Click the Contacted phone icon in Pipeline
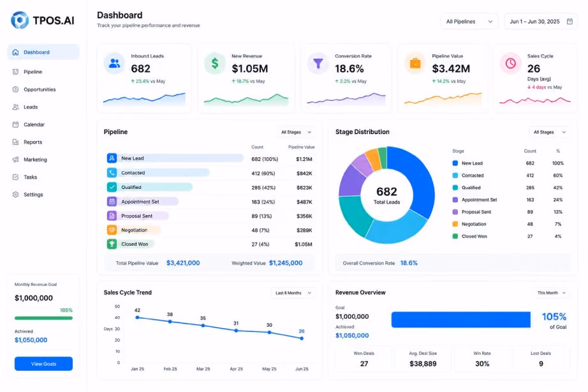The image size is (588, 392). (x=112, y=173)
